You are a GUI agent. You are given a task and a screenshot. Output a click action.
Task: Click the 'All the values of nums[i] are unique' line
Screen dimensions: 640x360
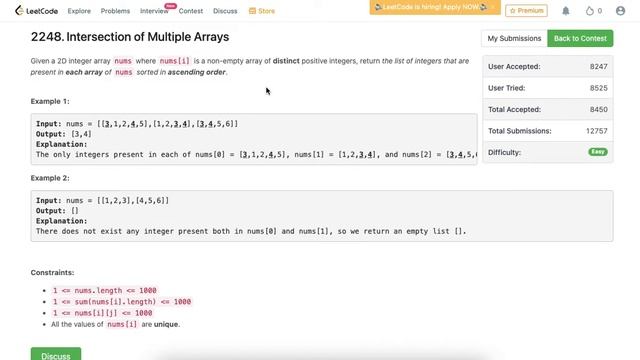point(116,324)
